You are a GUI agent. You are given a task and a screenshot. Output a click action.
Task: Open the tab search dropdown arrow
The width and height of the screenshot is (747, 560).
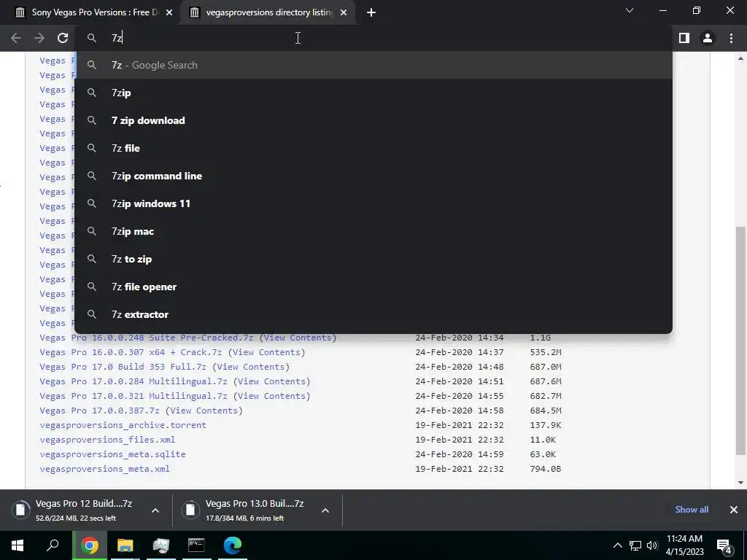[630, 10]
